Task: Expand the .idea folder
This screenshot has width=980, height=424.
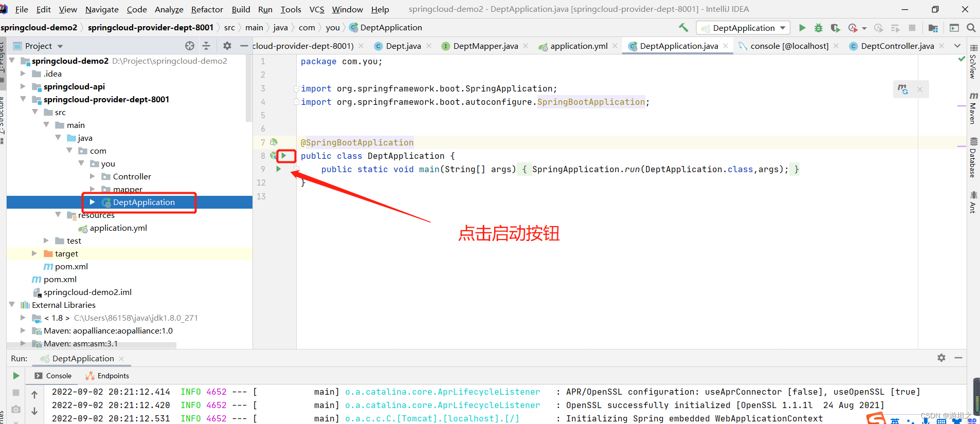Action: pos(23,73)
